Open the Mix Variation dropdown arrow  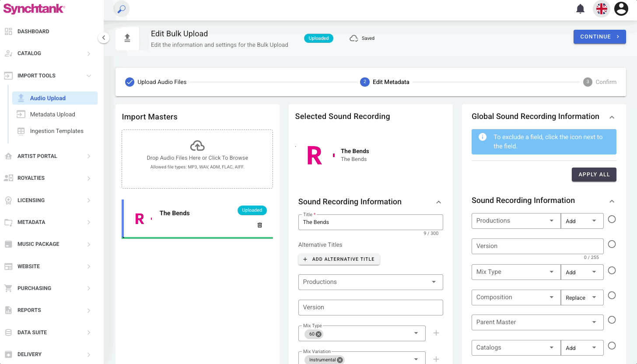coord(416,359)
